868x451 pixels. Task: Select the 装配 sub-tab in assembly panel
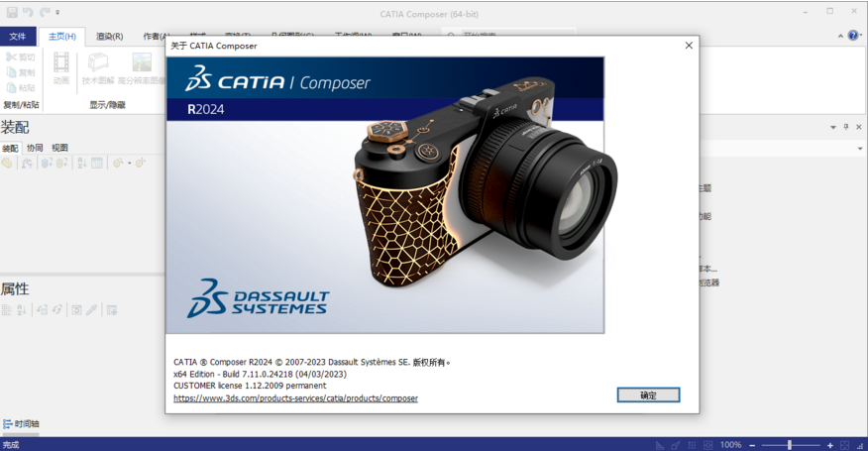tap(10, 148)
